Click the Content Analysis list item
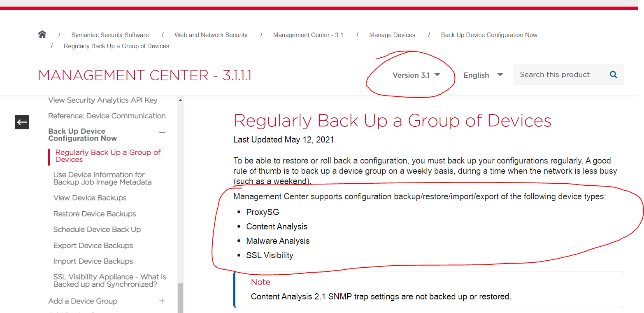 point(277,227)
